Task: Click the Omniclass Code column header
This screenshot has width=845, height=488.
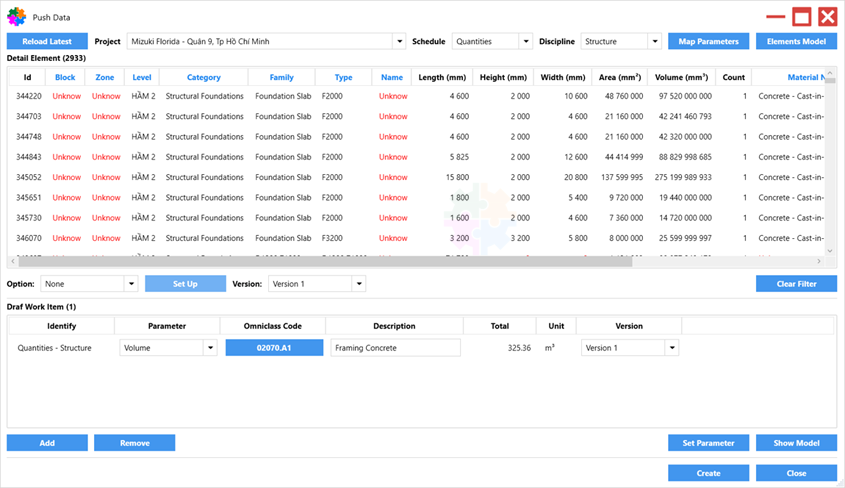Action: [x=273, y=326]
